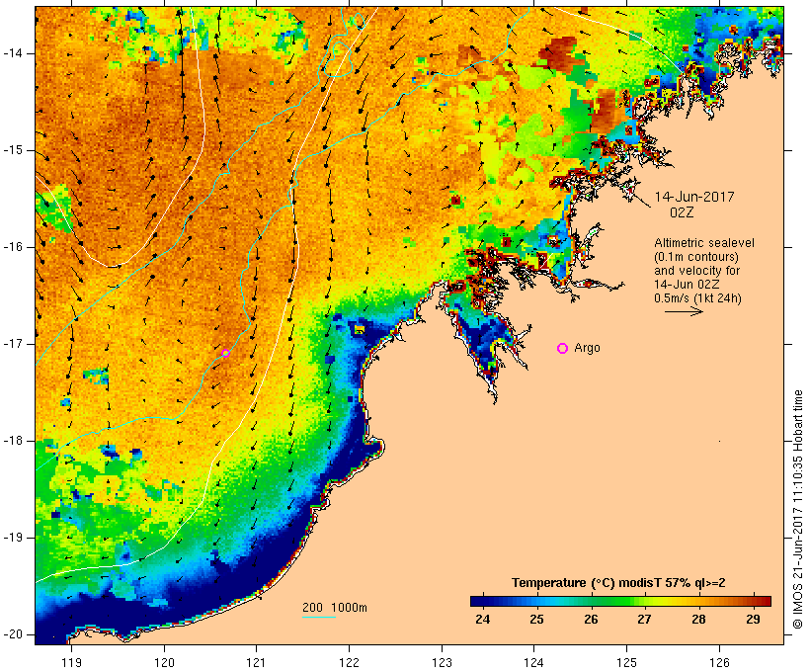The height and width of the screenshot is (672, 810).
Task: Click the Argo legend circle marker
Action: 563,349
